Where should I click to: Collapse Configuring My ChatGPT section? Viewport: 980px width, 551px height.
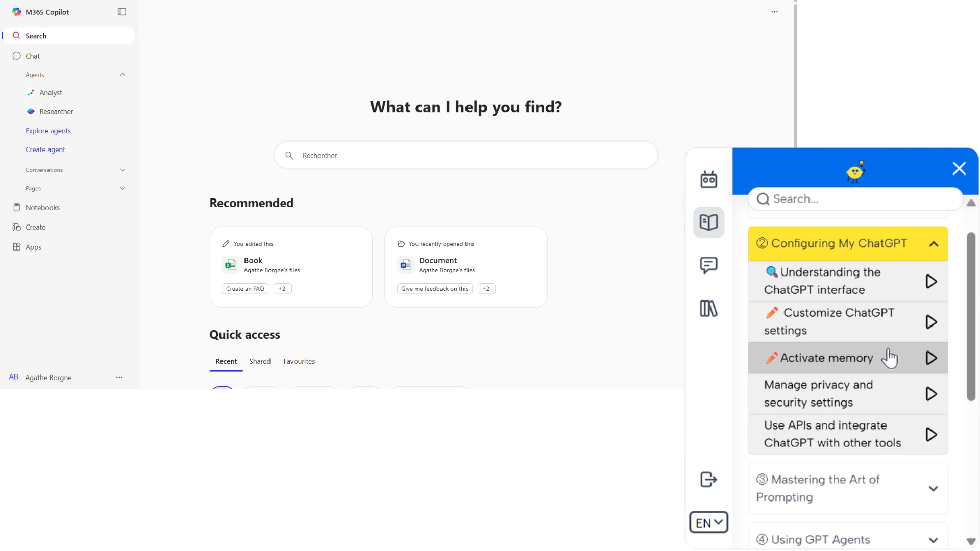coord(934,244)
